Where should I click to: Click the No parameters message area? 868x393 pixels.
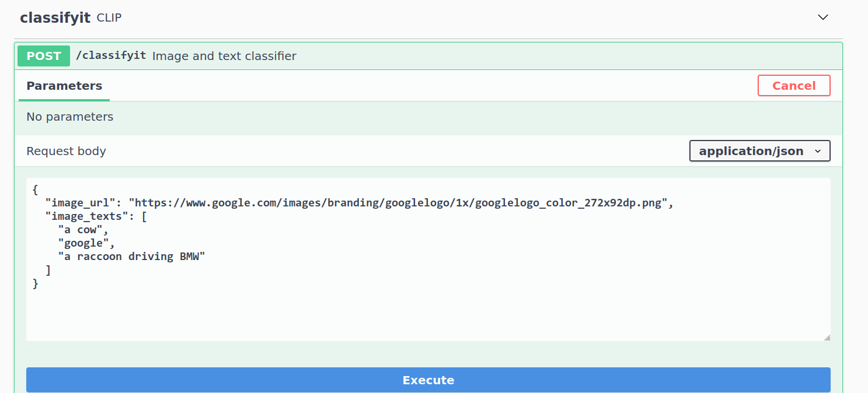(x=70, y=117)
